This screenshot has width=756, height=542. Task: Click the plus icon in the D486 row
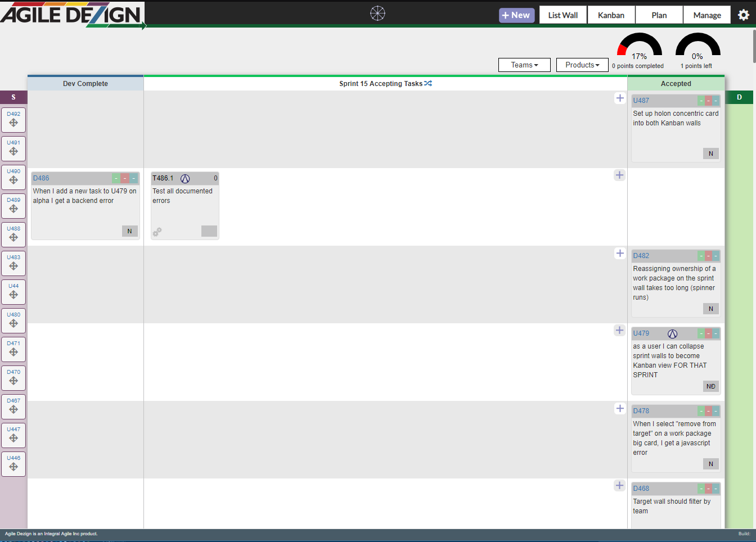coord(619,175)
